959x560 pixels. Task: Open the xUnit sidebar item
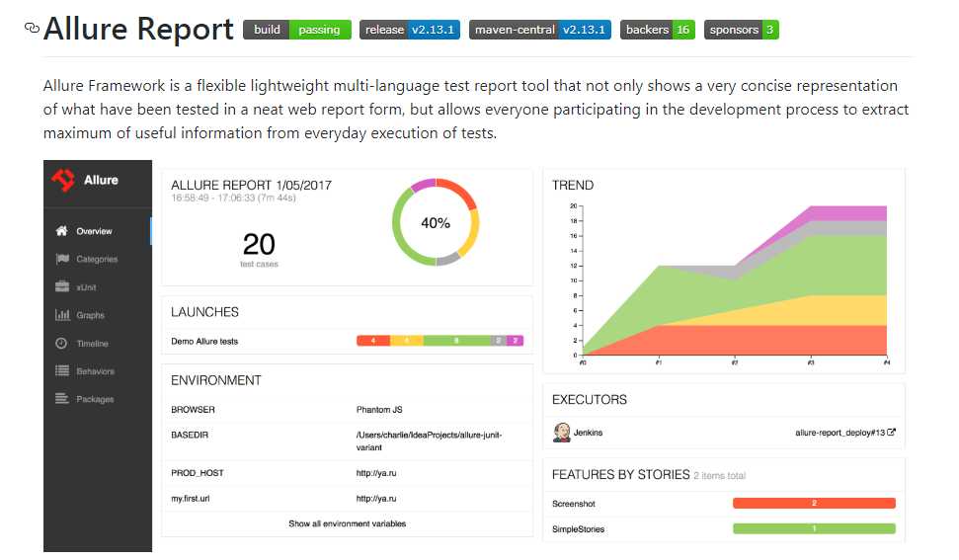click(97, 287)
